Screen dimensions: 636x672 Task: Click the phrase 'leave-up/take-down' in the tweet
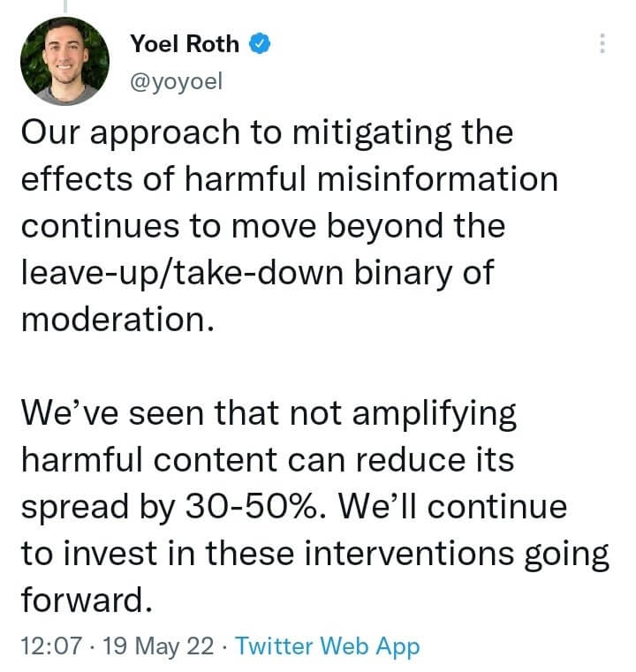[182, 273]
